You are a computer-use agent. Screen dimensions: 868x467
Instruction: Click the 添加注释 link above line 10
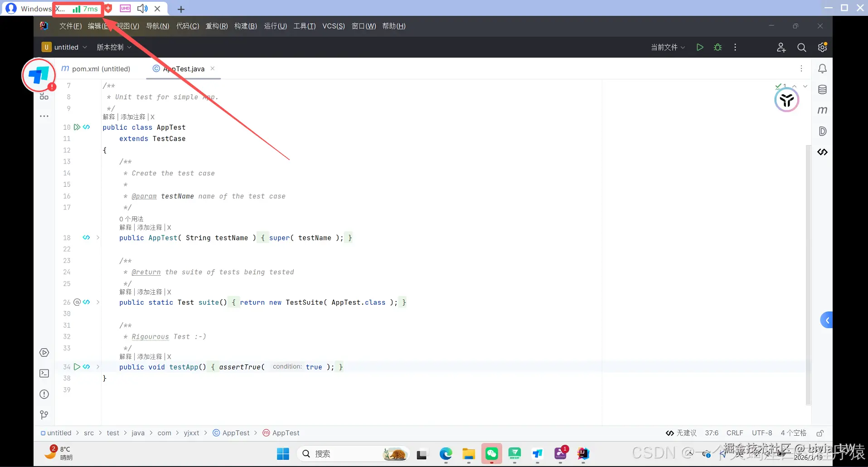[x=133, y=117]
